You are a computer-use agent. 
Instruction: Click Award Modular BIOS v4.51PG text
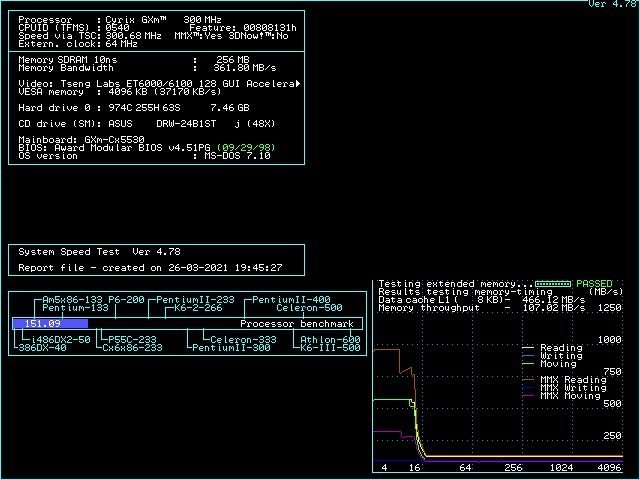132,148
